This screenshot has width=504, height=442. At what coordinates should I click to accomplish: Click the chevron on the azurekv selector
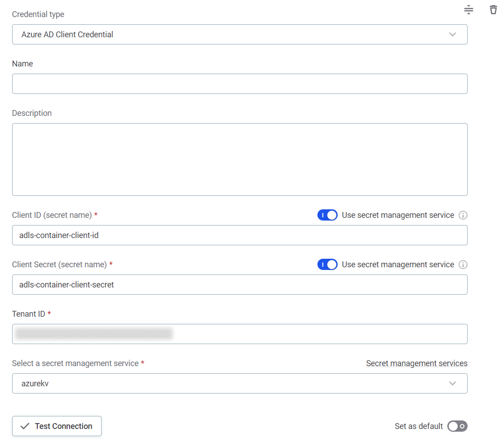click(453, 383)
